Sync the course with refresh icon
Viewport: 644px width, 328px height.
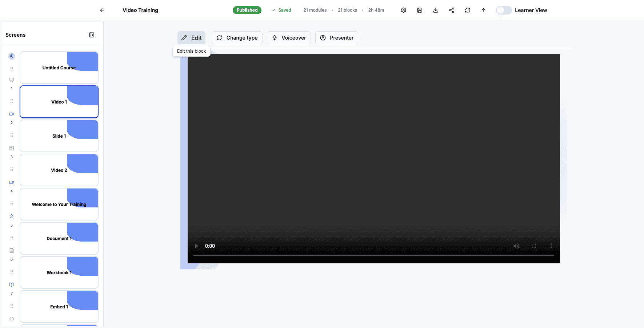tap(468, 10)
